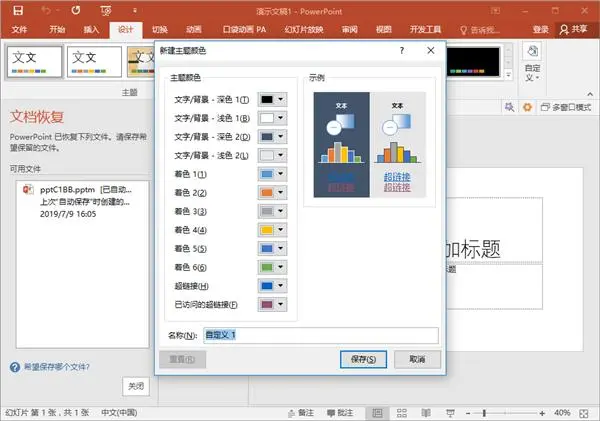Click the orange gear icon near multi-window mode
Screen dimensions: 600x421
(x=527, y=107)
